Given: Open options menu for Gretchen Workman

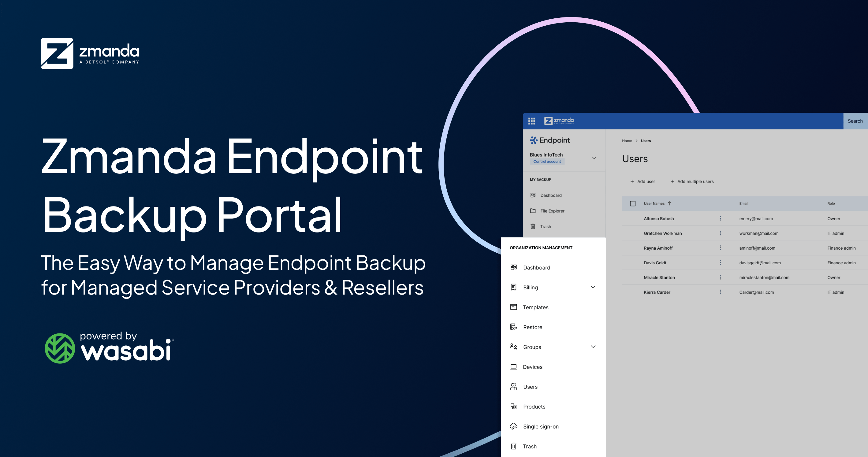Looking at the screenshot, I should coord(721,233).
